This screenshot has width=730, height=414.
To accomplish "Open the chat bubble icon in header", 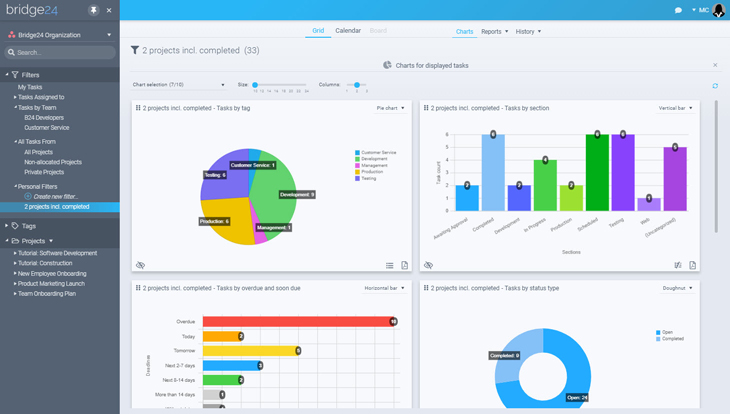I will pos(678,10).
